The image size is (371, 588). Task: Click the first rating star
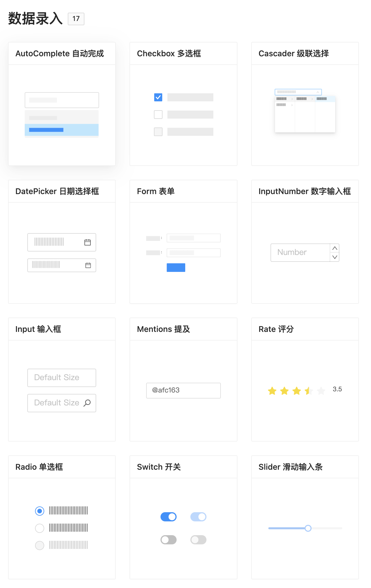coord(272,391)
